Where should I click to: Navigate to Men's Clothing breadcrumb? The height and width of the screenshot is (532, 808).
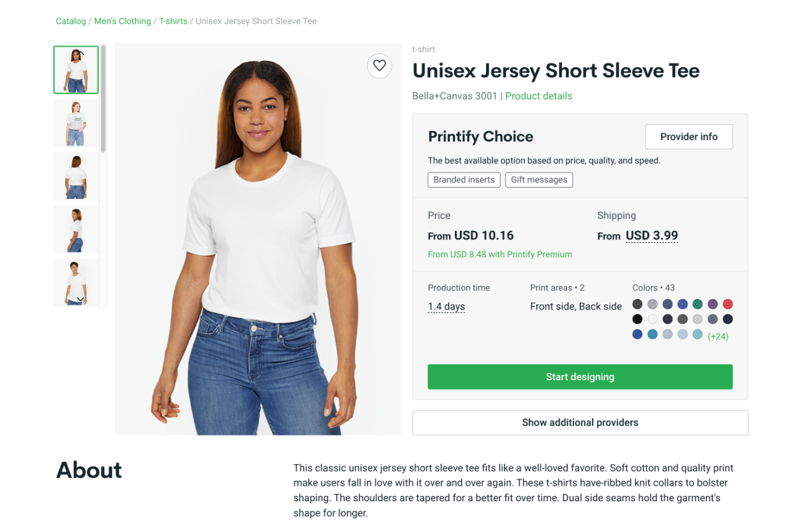122,21
